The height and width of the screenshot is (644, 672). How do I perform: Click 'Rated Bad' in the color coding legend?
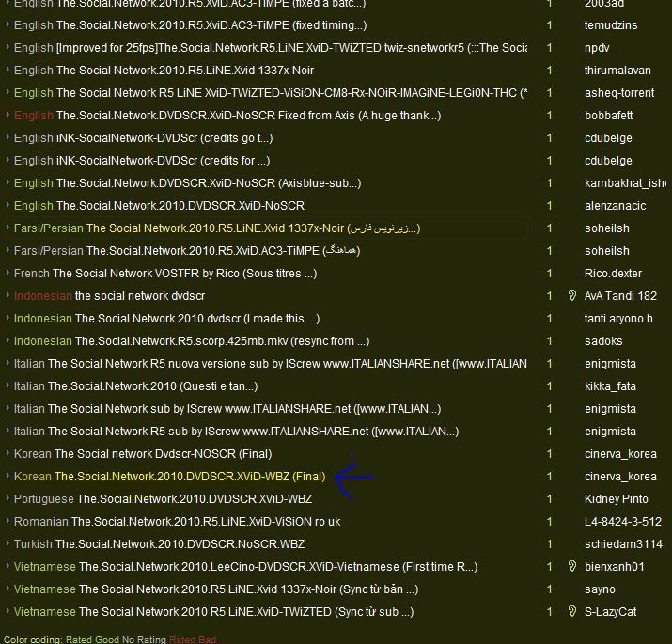pyautogui.click(x=193, y=639)
